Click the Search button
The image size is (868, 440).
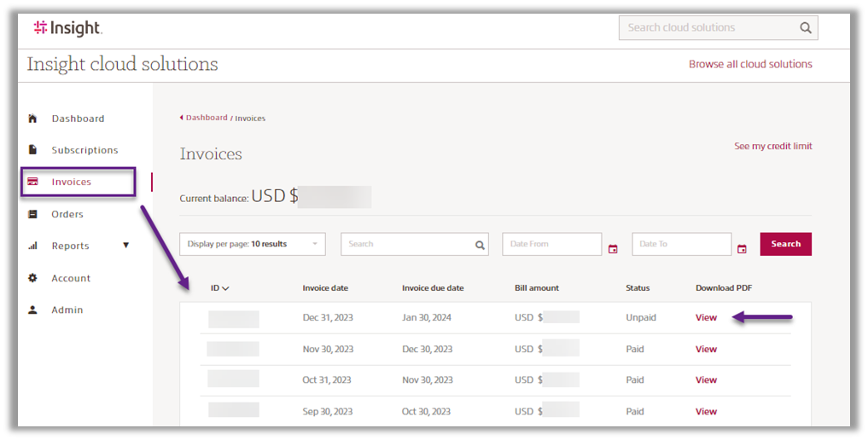[785, 244]
